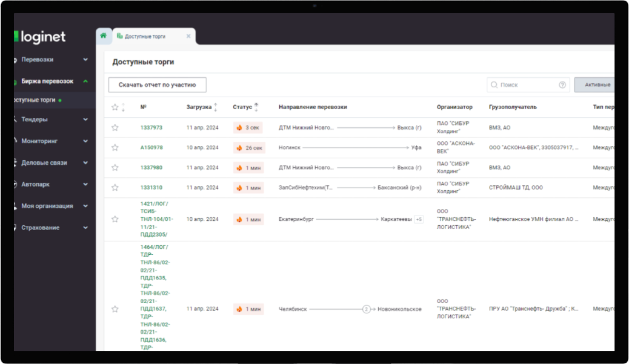629x364 pixels.
Task: Click Скачать отчет по участию button
Action: (x=157, y=85)
